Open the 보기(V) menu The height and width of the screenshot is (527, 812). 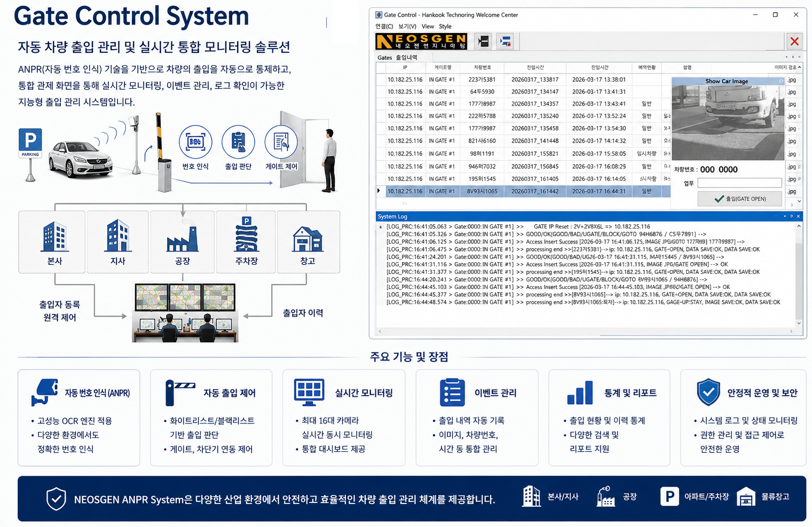point(407,26)
